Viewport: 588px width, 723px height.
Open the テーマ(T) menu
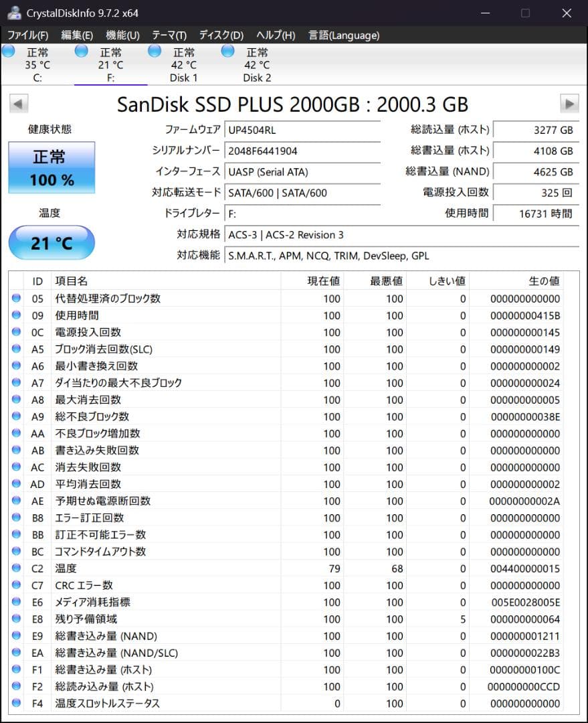[169, 35]
